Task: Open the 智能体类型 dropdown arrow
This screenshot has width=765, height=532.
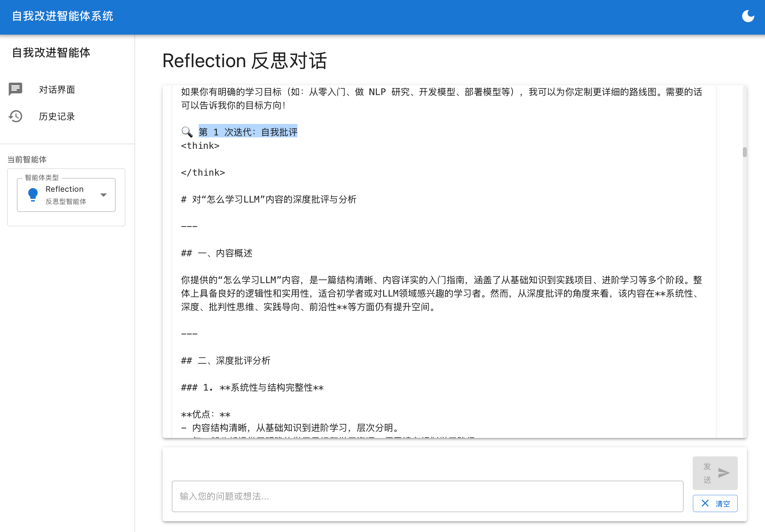Action: (104, 194)
